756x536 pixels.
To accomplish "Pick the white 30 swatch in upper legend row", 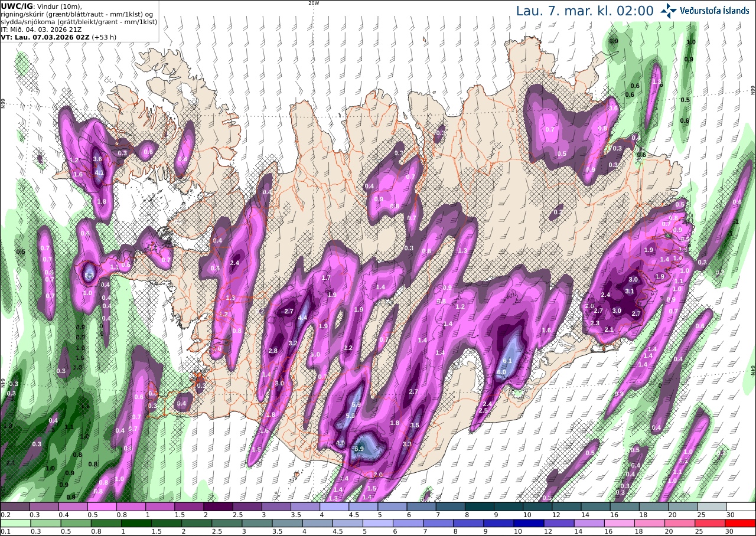I will tap(741, 506).
